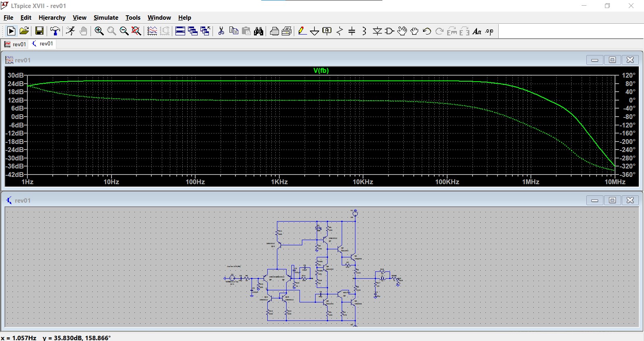Screen dimensions: 644x341
Task: Click the cursor readout in status bar
Action: pyautogui.click(x=56, y=338)
